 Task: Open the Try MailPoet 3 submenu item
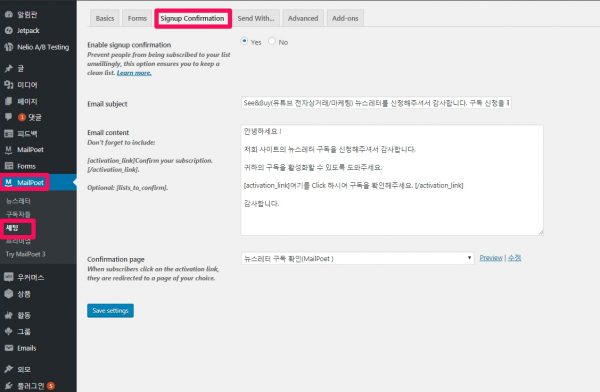click(25, 254)
